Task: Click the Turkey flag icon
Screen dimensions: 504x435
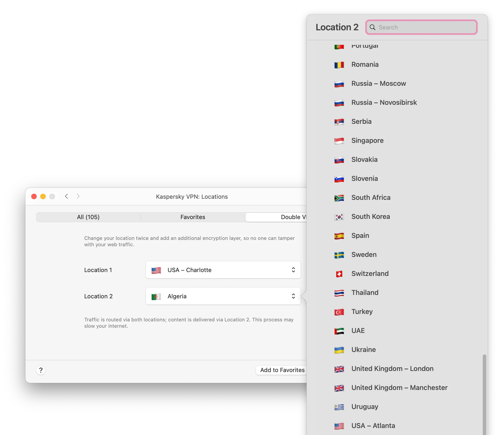Action: pos(339,311)
